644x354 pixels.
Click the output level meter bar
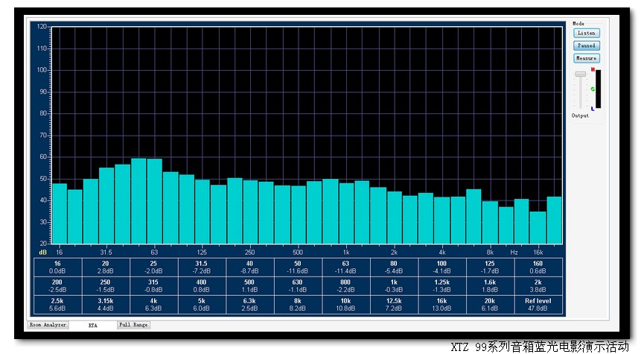599,89
